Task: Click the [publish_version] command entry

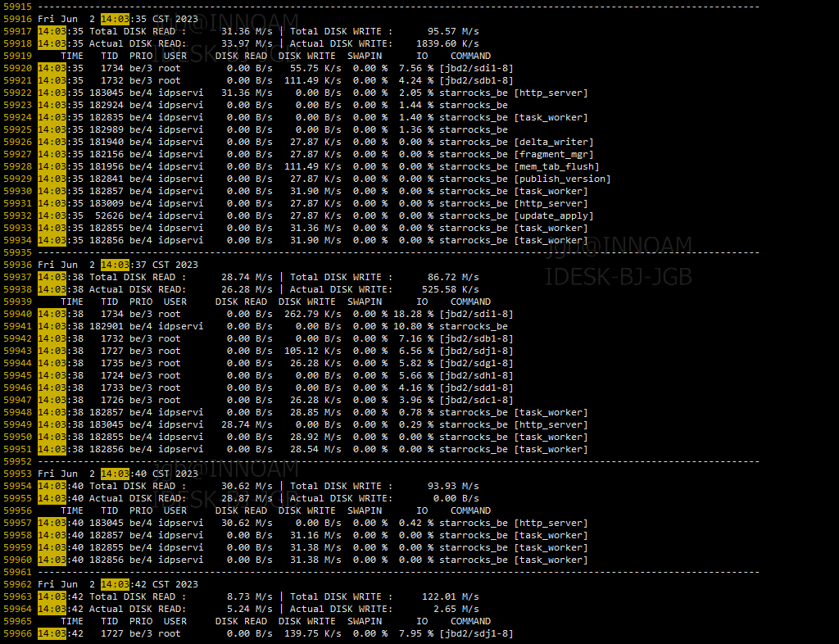Action: coord(561,179)
